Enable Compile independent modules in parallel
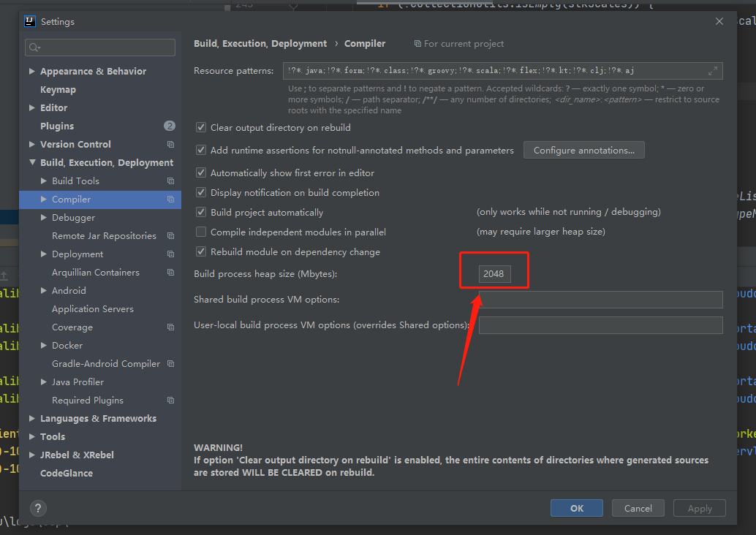 201,232
